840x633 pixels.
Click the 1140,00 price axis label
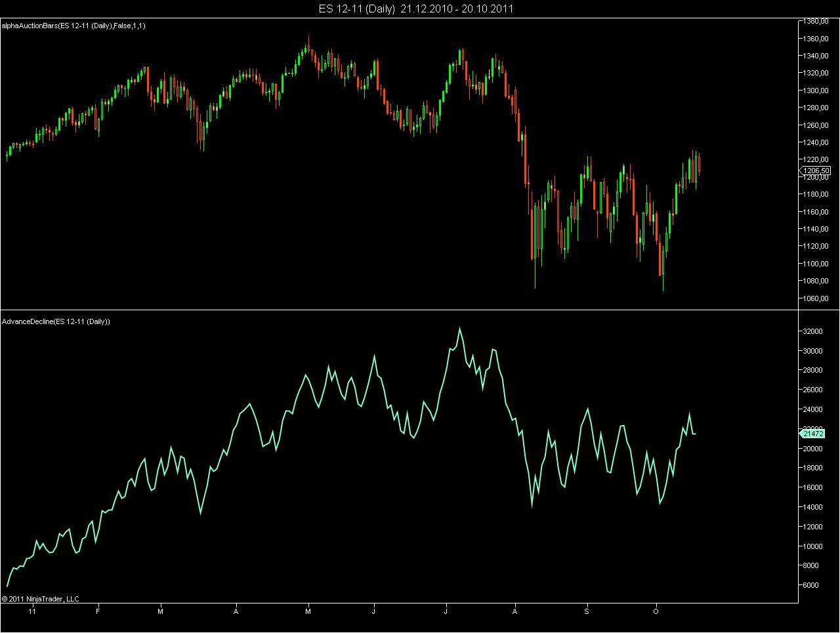[x=816, y=230]
